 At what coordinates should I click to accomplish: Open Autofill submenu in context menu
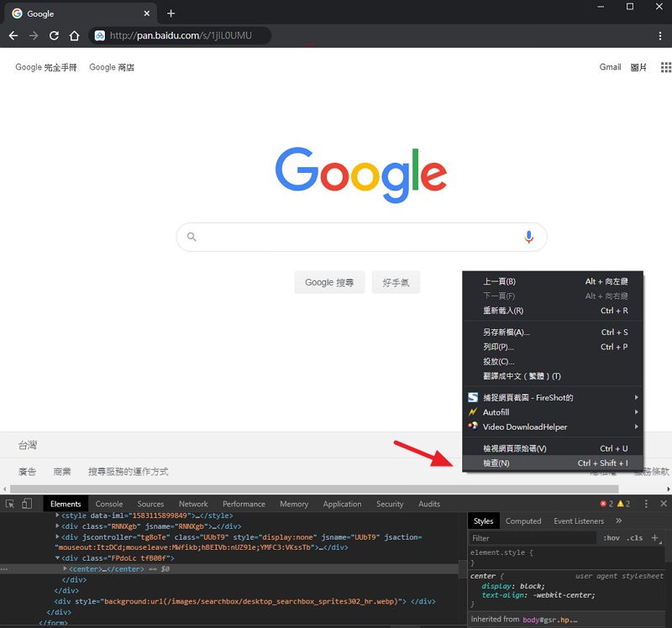coord(553,412)
